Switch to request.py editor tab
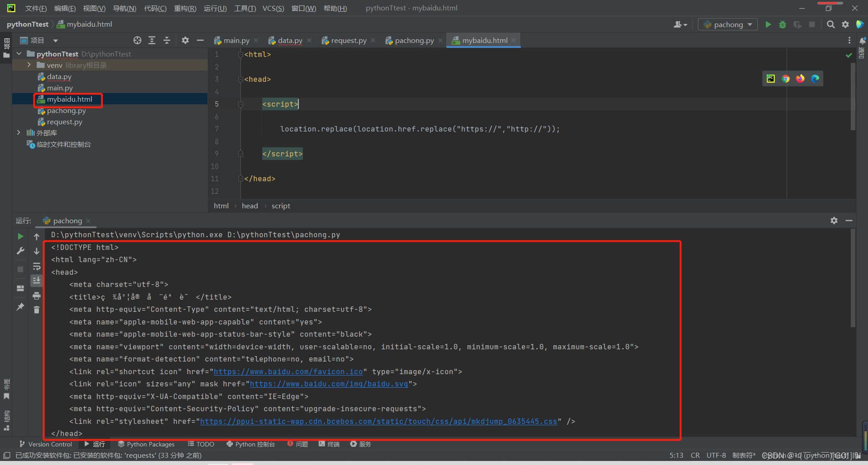 click(x=349, y=40)
